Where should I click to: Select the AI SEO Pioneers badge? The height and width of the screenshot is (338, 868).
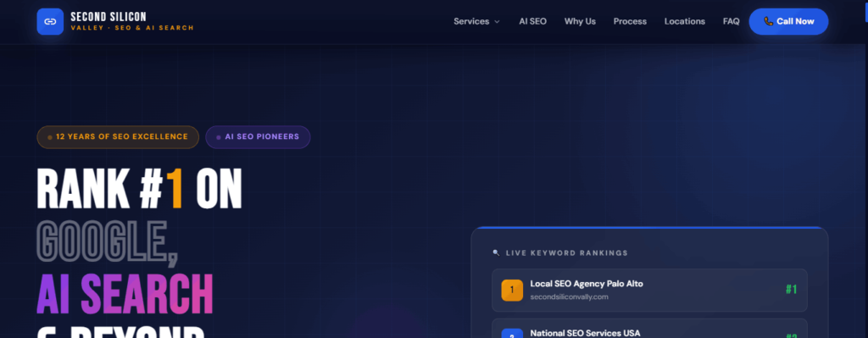coord(258,137)
